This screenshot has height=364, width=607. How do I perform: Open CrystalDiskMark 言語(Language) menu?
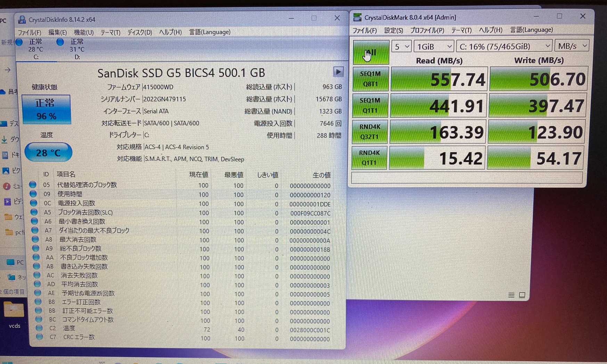(x=531, y=30)
